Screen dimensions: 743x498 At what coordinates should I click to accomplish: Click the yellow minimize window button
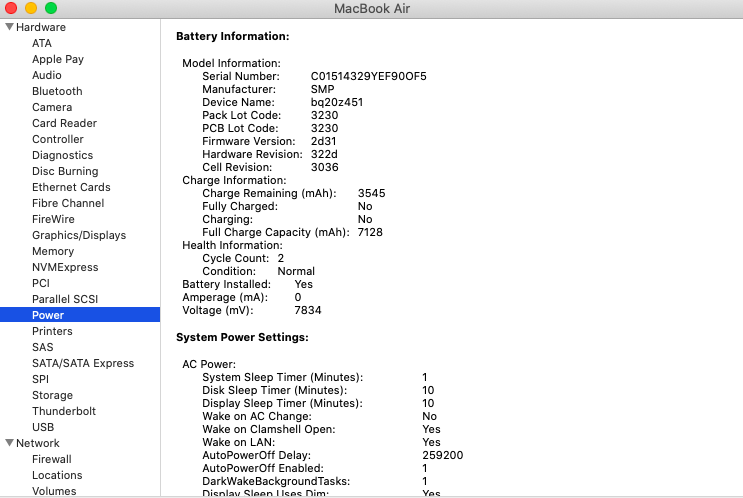pyautogui.click(x=31, y=8)
